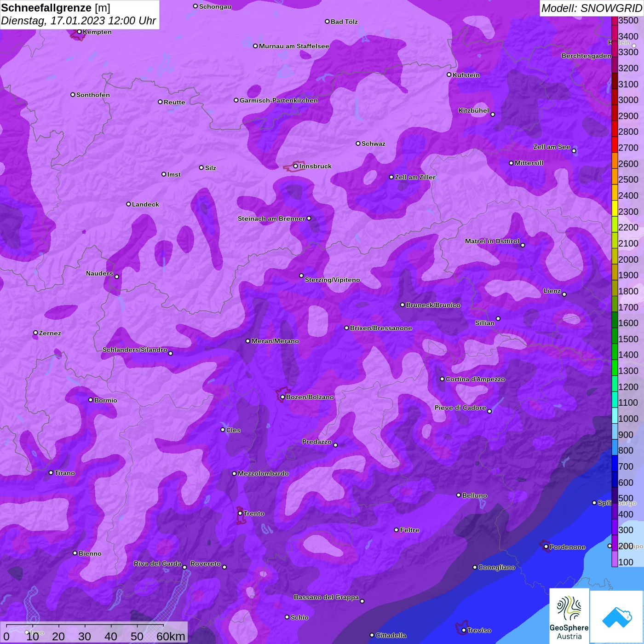Select the Bad Tölz label

pyautogui.click(x=344, y=22)
